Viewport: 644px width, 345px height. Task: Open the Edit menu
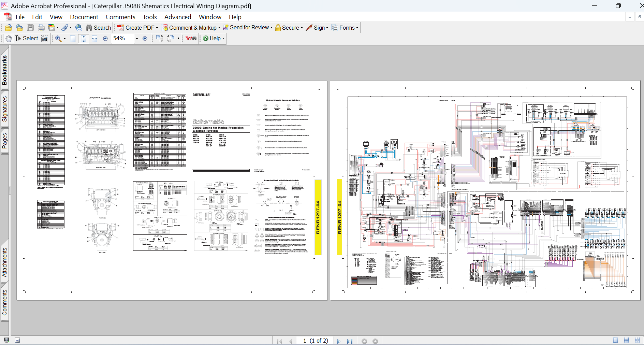pyautogui.click(x=37, y=17)
